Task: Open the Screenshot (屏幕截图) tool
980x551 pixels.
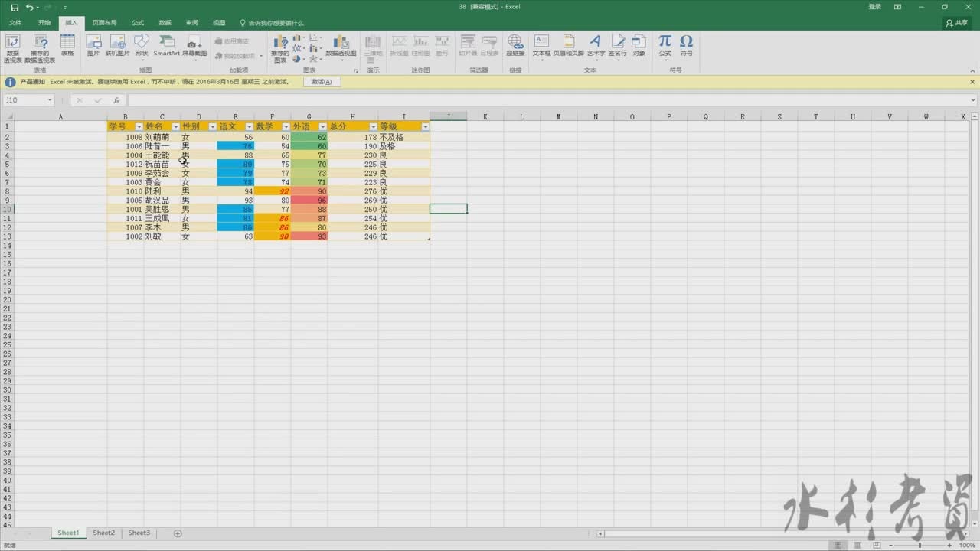Action: pyautogui.click(x=194, y=47)
